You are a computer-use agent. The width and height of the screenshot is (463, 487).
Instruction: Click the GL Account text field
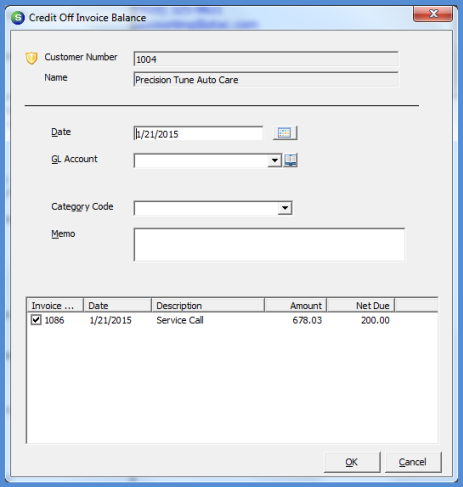201,161
